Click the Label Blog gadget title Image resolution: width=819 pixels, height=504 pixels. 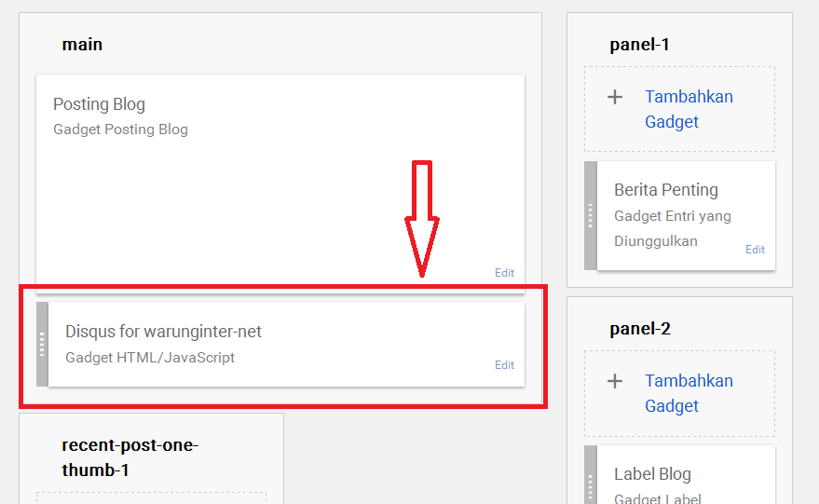point(652,474)
